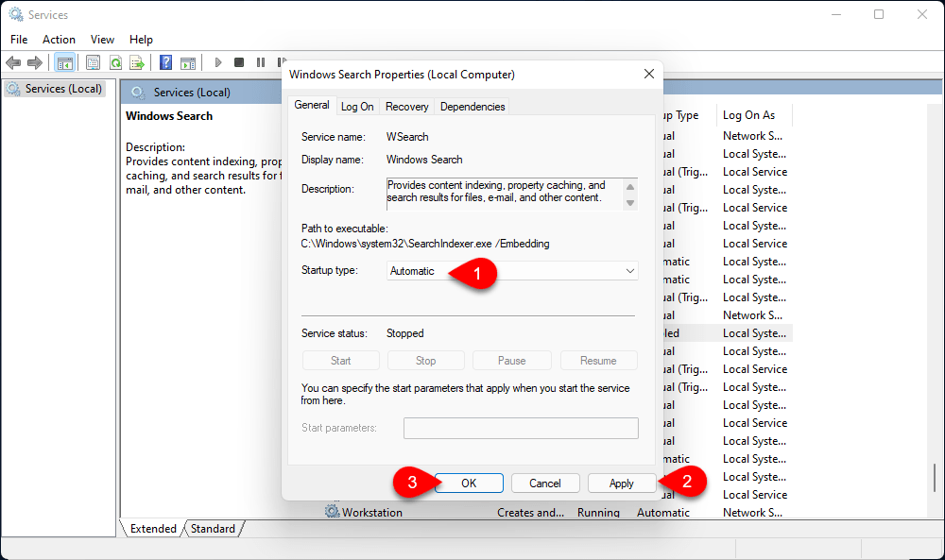Click the Pause service button in dialog
This screenshot has height=560, width=945.
pos(511,360)
